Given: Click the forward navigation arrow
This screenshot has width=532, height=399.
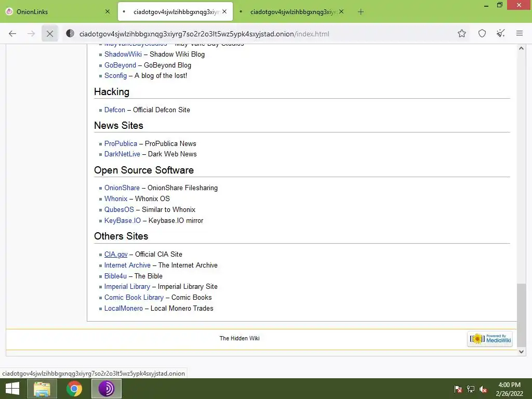Looking at the screenshot, I should tap(31, 34).
